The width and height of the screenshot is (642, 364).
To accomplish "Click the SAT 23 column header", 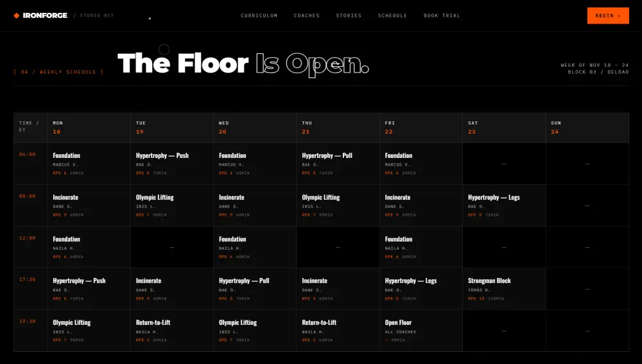I will tap(505, 127).
